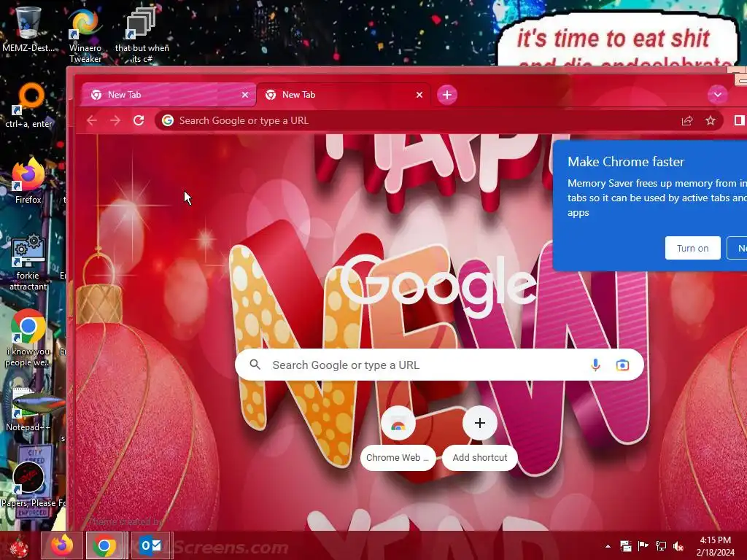Open the Winaero Tweaker desktop shortcut
The image size is (747, 560).
point(85,35)
